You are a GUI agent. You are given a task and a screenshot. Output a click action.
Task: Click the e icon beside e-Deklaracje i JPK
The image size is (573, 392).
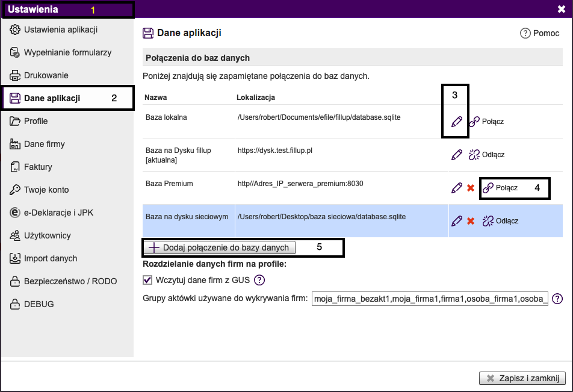(x=15, y=213)
